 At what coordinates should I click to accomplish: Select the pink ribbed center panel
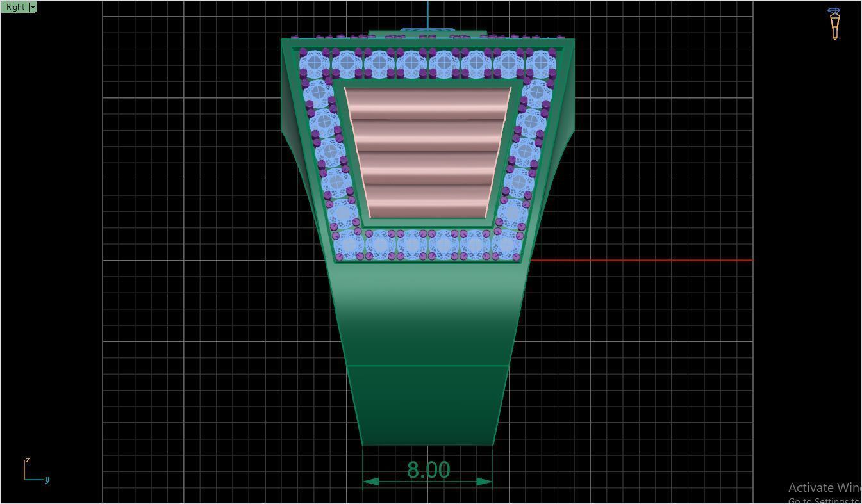tap(427, 153)
